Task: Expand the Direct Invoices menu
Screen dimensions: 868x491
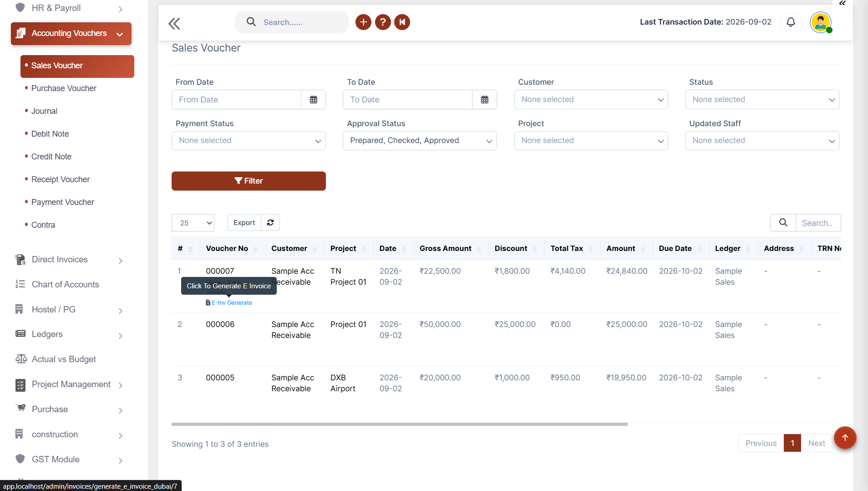Action: [x=69, y=260]
